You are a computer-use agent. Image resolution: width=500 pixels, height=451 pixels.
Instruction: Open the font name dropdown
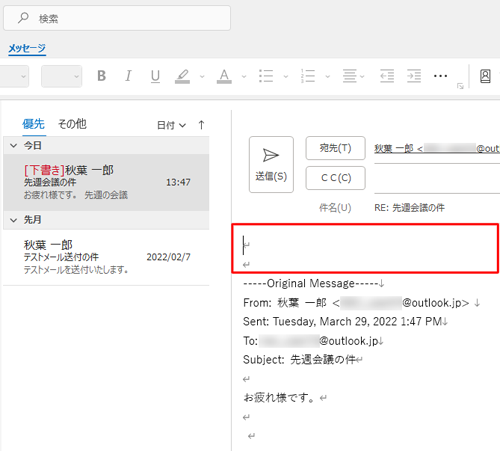[x=14, y=76]
